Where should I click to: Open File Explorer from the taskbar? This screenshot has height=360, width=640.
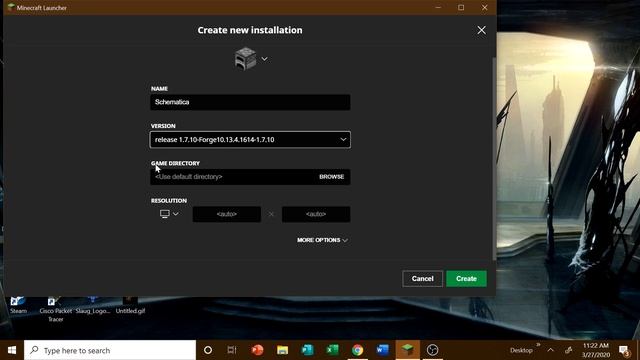click(282, 350)
